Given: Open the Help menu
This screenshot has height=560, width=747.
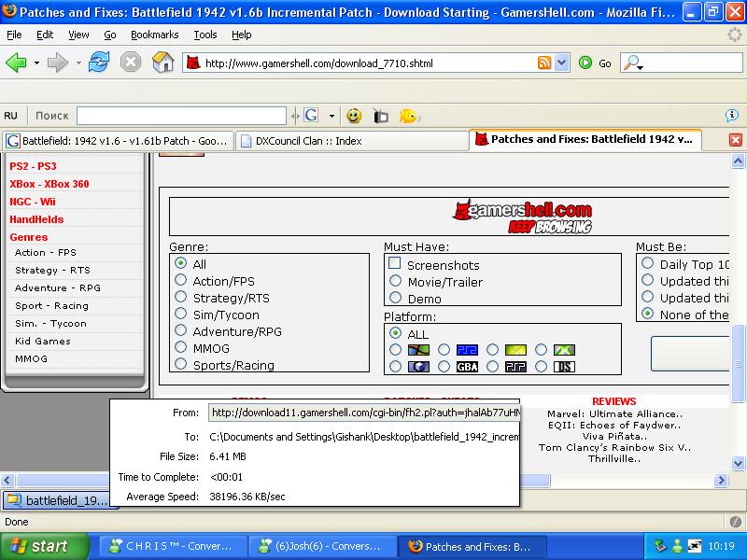Looking at the screenshot, I should 242,35.
